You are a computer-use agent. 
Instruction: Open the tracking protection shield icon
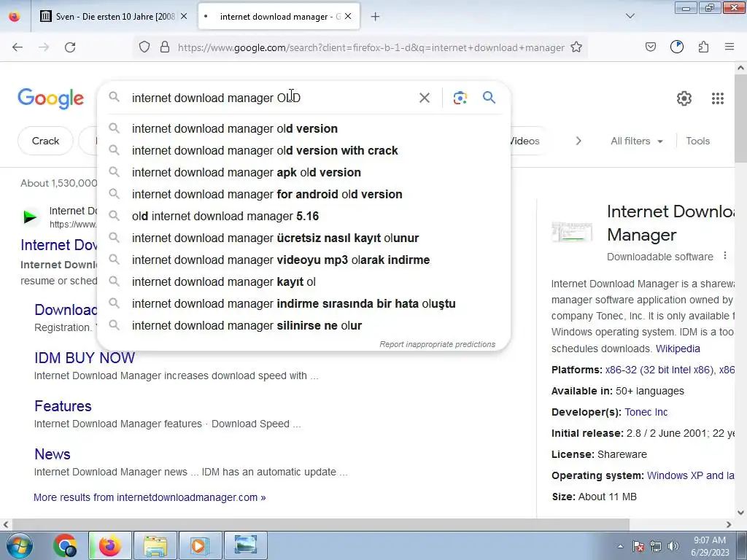coord(144,47)
